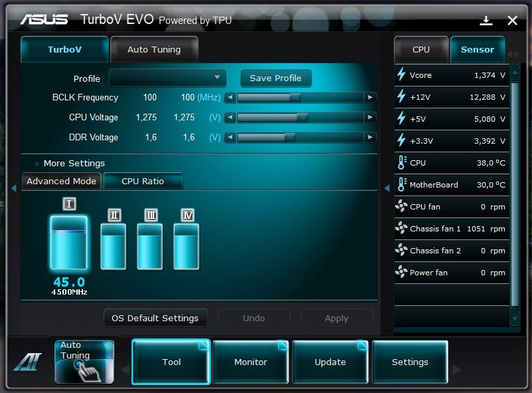532x393 pixels.
Task: Close the TurboV EVO window
Action: pyautogui.click(x=512, y=21)
